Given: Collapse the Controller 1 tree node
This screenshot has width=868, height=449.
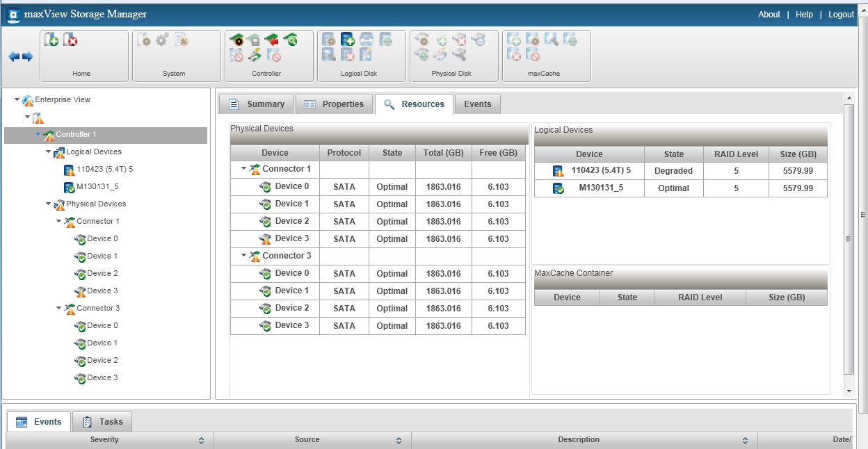Looking at the screenshot, I should [x=38, y=135].
